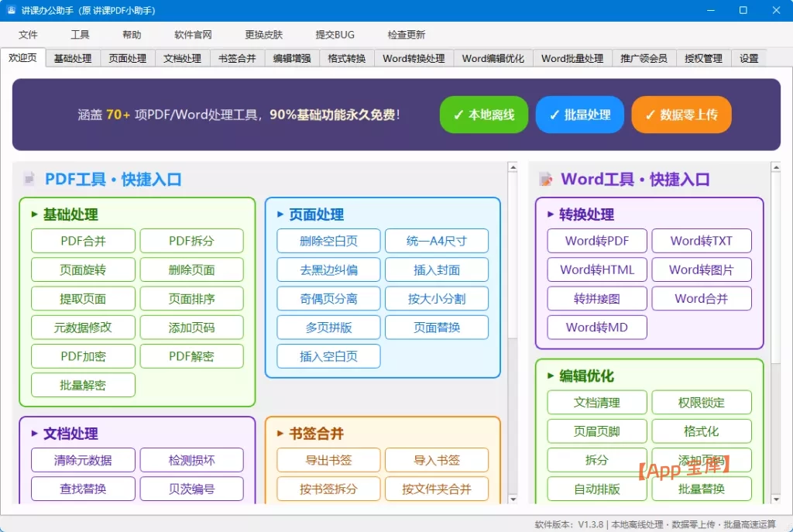Click PDF panel scrollbar up arrow
The width and height of the screenshot is (793, 532).
point(513,167)
